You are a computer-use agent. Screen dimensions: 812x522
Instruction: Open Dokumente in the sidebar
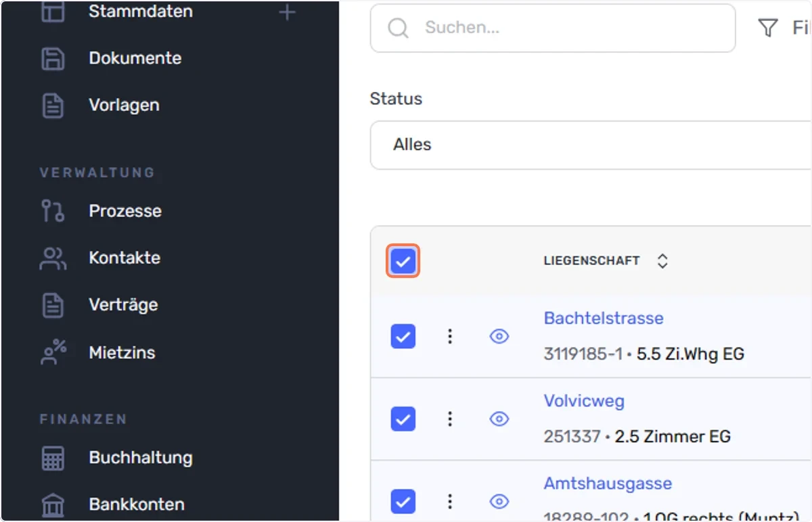coord(135,58)
